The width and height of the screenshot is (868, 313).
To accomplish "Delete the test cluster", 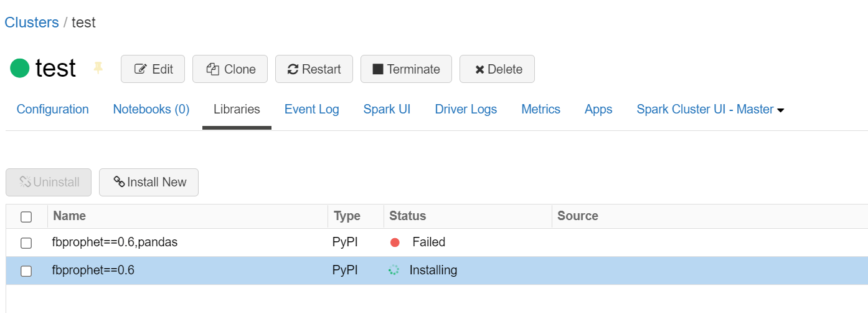I will [x=497, y=69].
